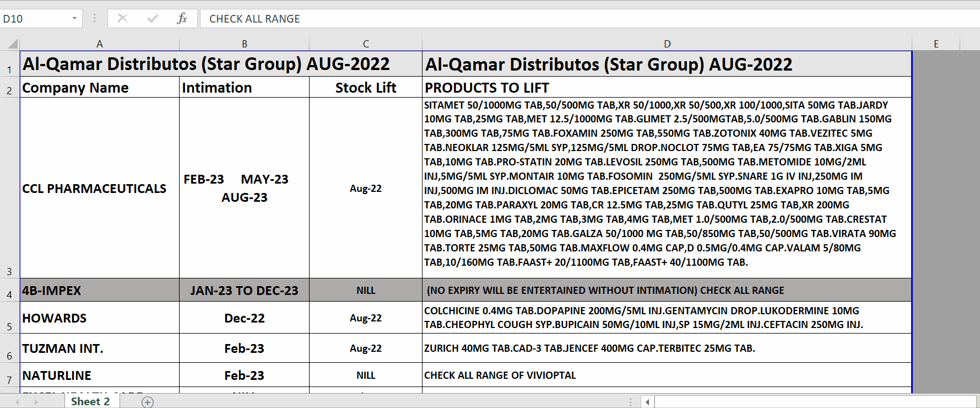Select the Dec-22 cell
The image size is (980, 408).
(245, 318)
